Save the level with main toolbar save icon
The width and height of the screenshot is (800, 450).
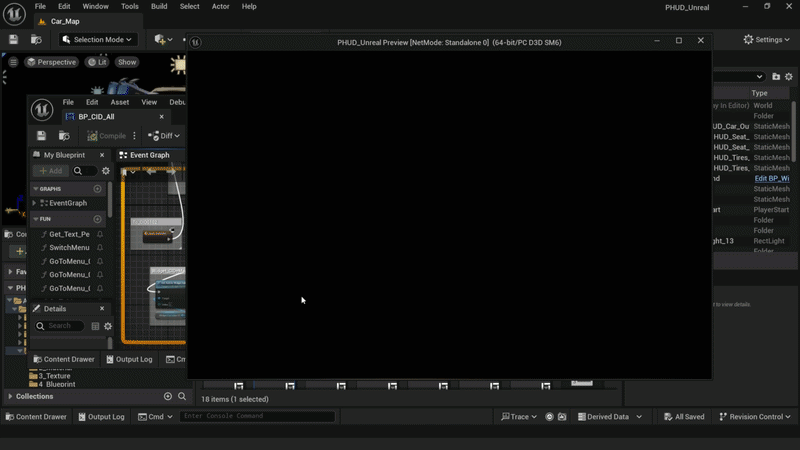click(13, 39)
